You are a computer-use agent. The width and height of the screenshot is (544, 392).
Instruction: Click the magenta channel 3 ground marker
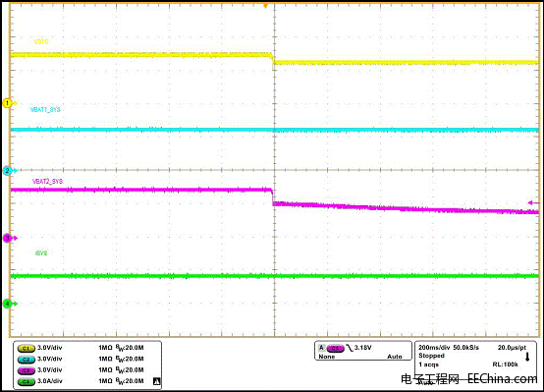[8, 238]
